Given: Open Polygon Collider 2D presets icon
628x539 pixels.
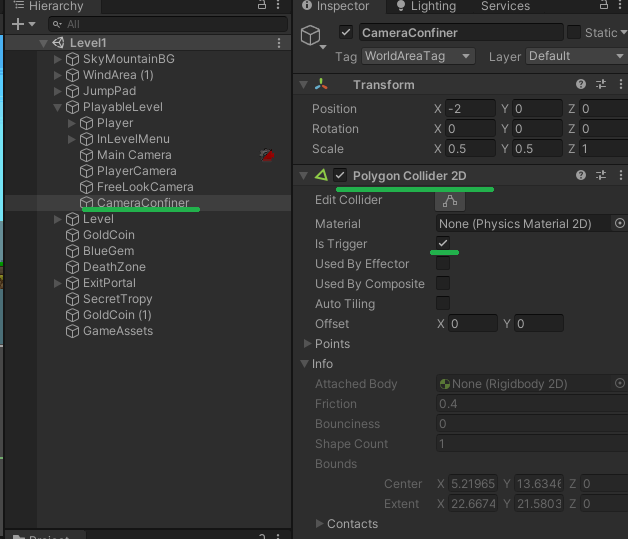Looking at the screenshot, I should coord(601,175).
